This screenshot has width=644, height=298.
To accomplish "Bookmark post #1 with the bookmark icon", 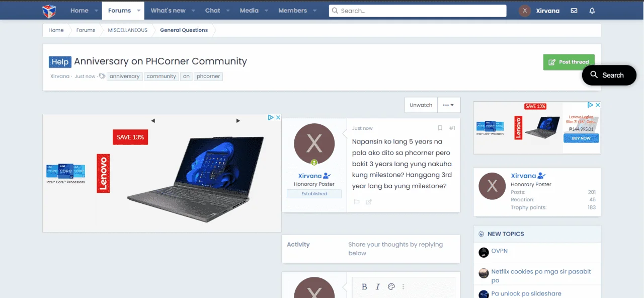I will pos(440,128).
